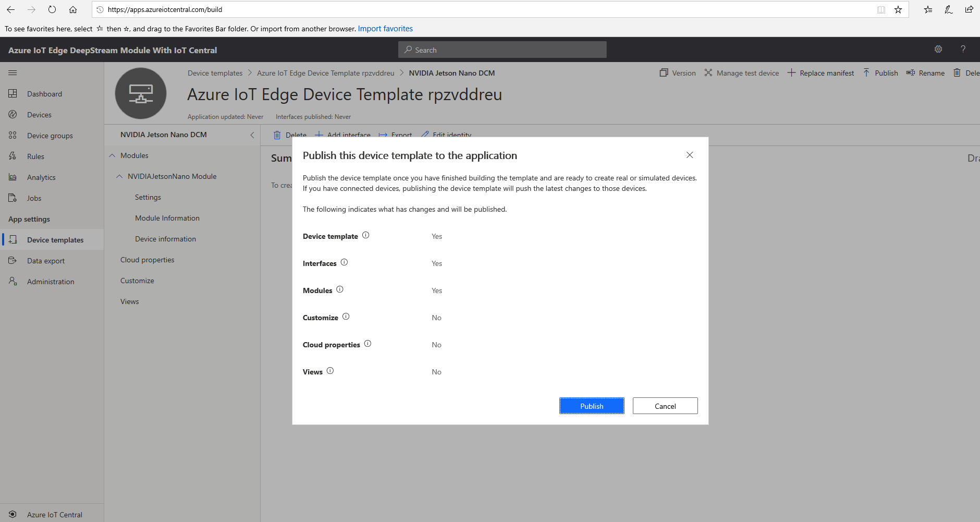Image resolution: width=980 pixels, height=522 pixels.
Task: Go to browser home icon
Action: (x=73, y=9)
